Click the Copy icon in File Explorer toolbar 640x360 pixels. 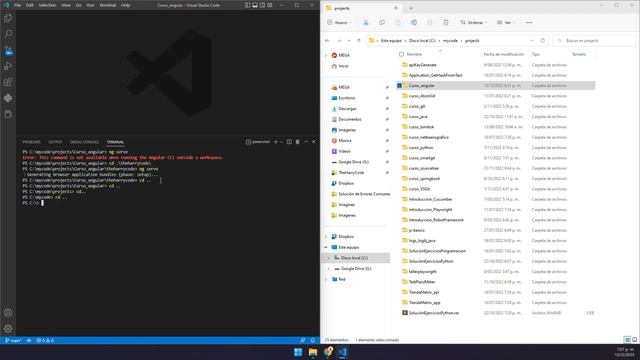coord(382,22)
